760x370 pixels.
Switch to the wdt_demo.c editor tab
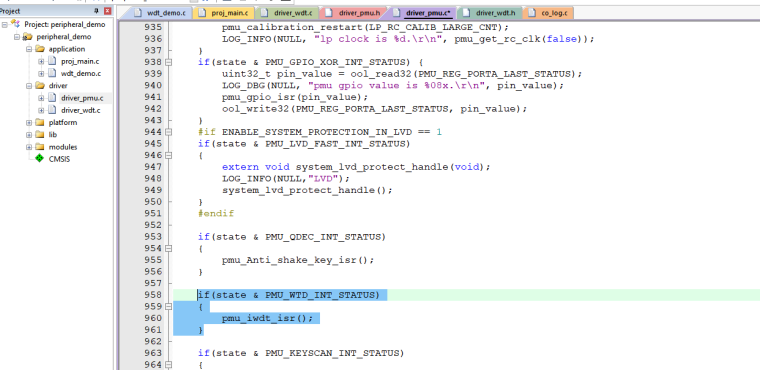click(x=160, y=13)
